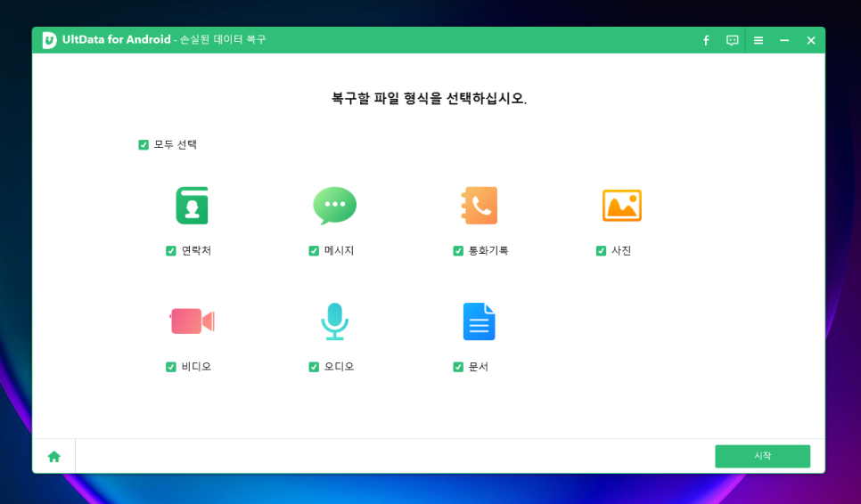
Task: Uncheck the 문서 checkbox
Action: (x=458, y=367)
